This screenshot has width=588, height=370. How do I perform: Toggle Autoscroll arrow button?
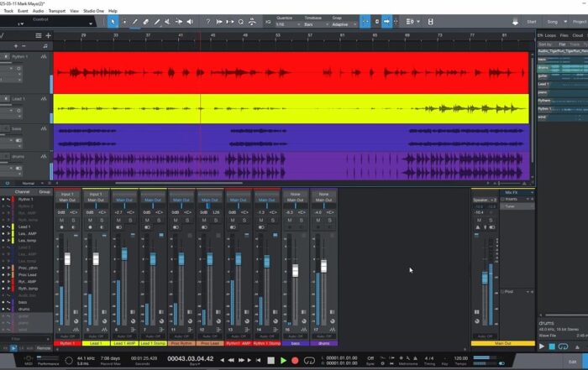386,22
